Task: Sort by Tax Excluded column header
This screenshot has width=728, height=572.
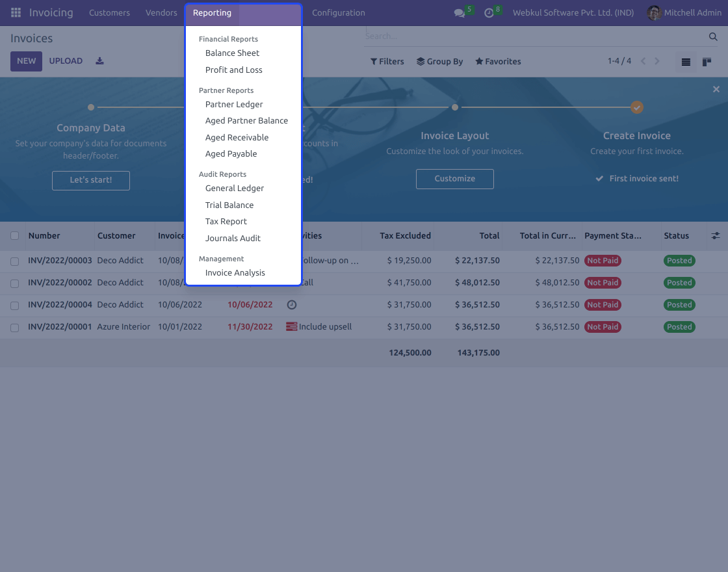Action: click(x=406, y=236)
